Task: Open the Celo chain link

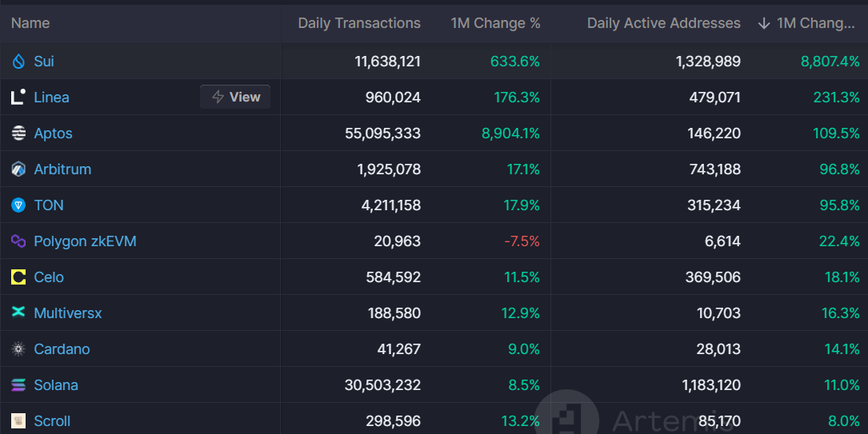Action: click(x=49, y=277)
